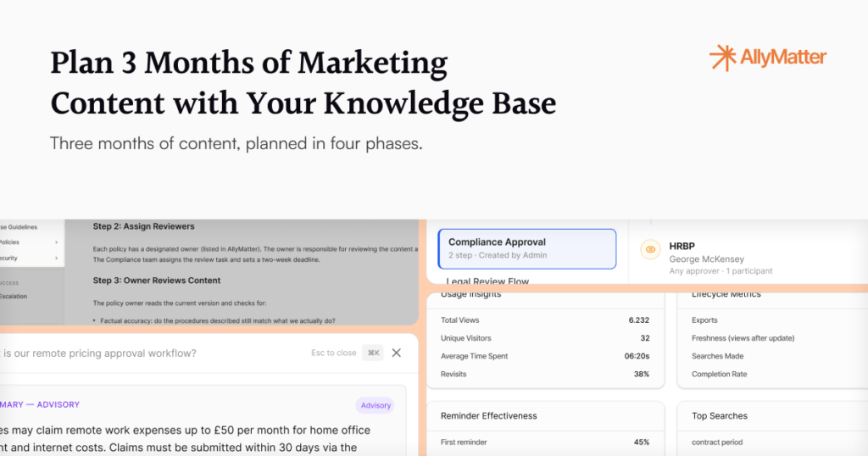Click the George McKensey name
This screenshot has width=868, height=456.
[x=706, y=259]
